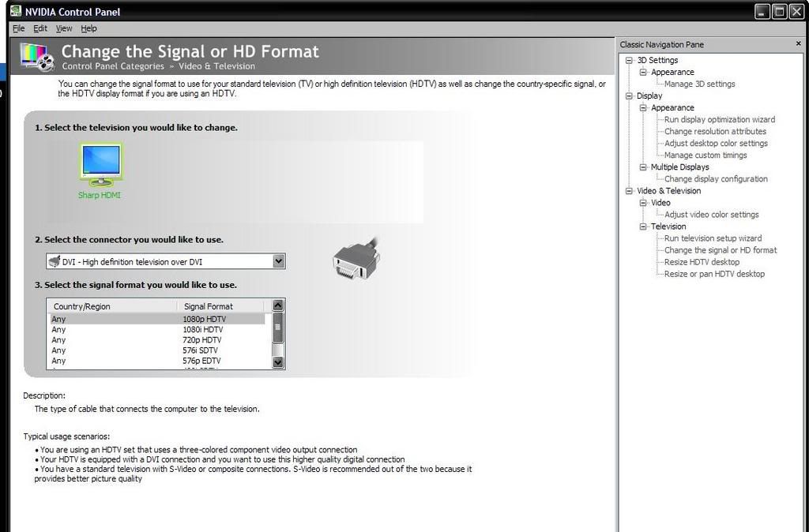This screenshot has height=532, width=809.
Task: Click the Television tree label
Action: coord(668,227)
